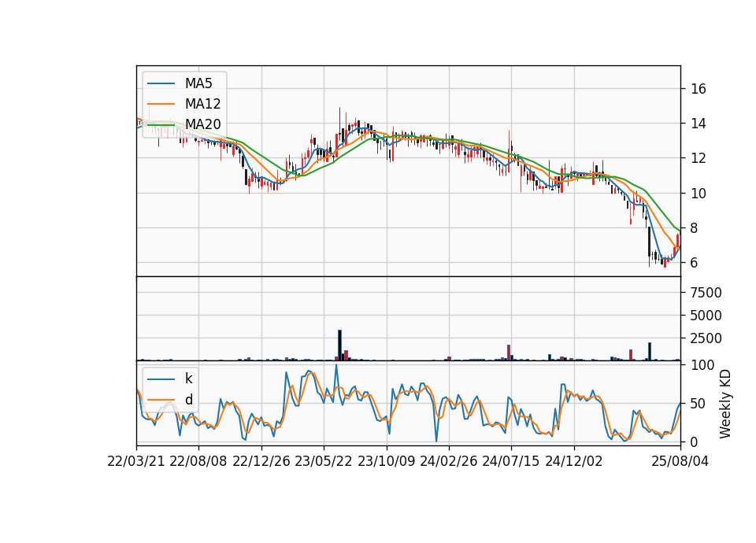Click the price axis value 8
756x543 pixels.
694,228
